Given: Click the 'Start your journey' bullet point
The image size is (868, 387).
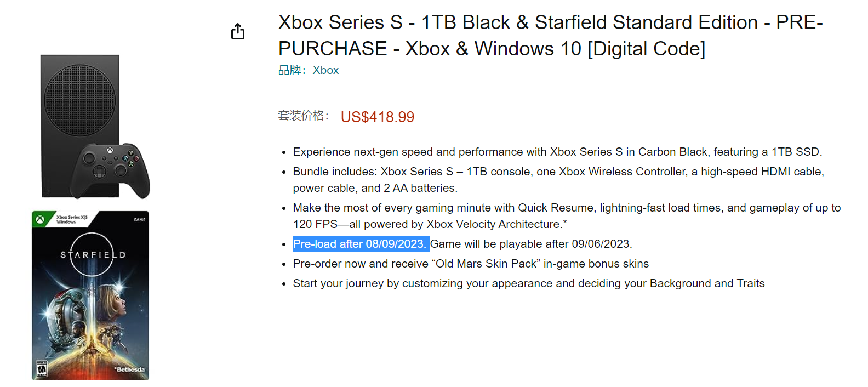Looking at the screenshot, I should pyautogui.click(x=529, y=283).
